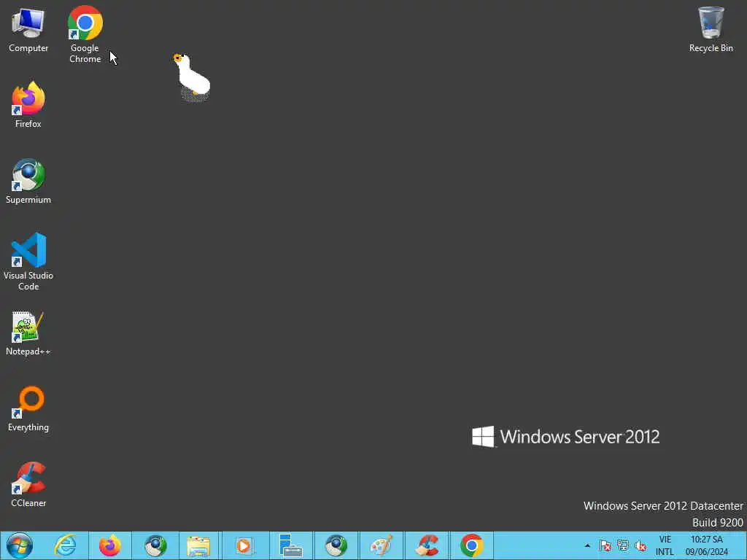This screenshot has height=560, width=747.
Task: Open Google Chrome from the taskbar
Action: 472,545
